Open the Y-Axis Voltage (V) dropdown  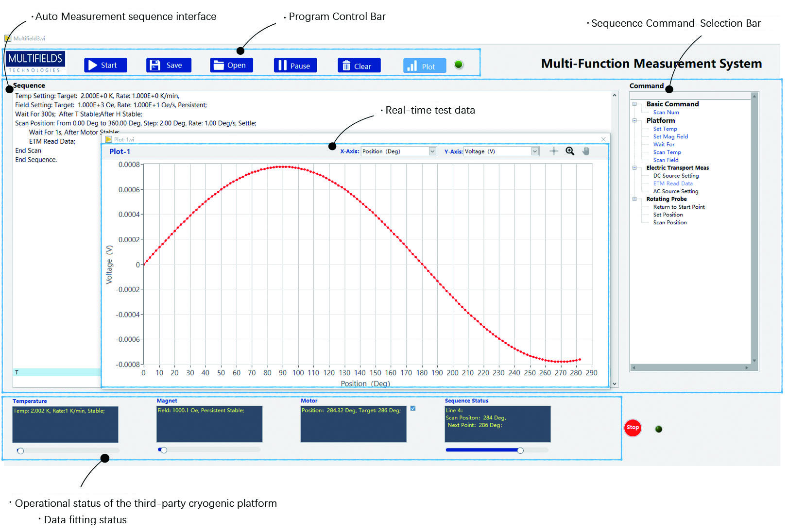(535, 151)
